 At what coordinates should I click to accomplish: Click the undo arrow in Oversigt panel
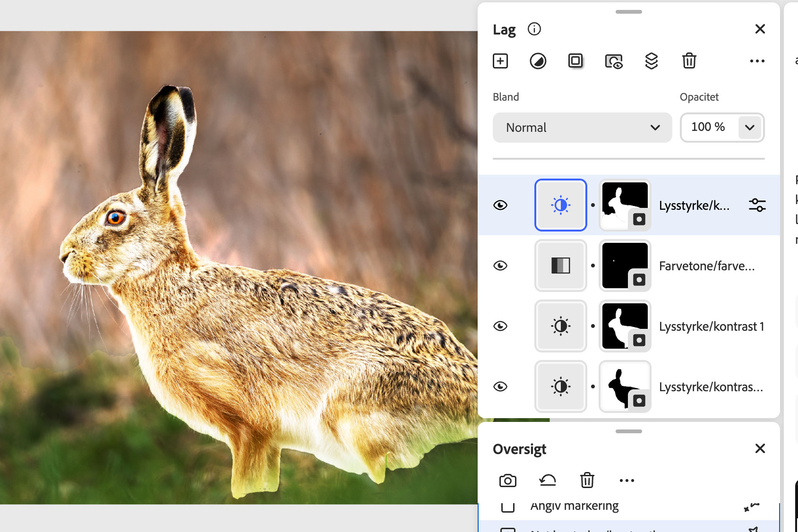547,481
